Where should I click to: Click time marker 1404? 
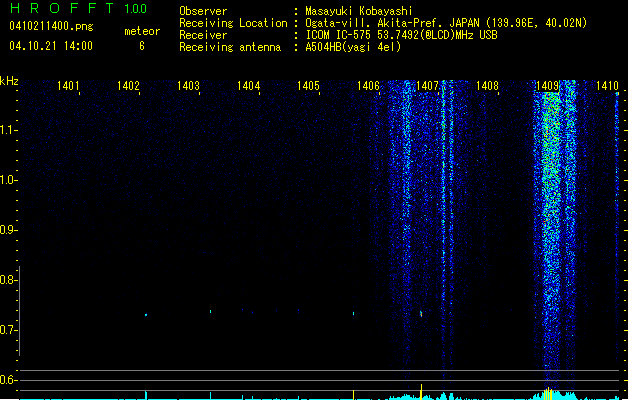tap(248, 86)
